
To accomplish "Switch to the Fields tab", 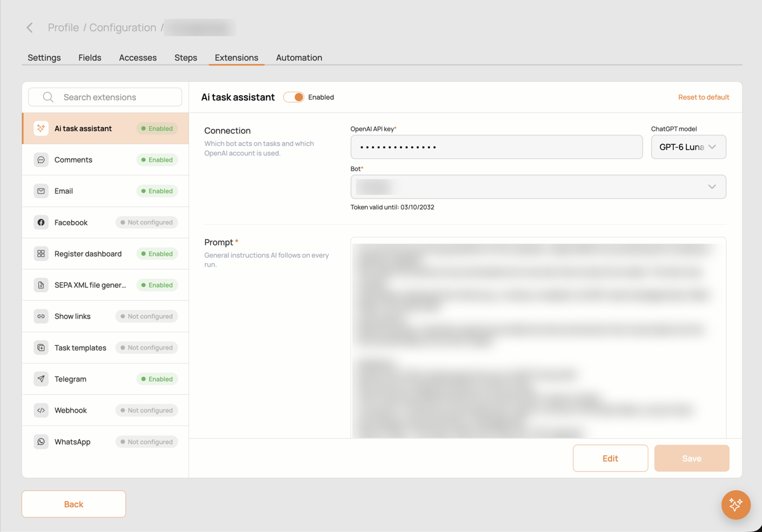I will (x=90, y=58).
